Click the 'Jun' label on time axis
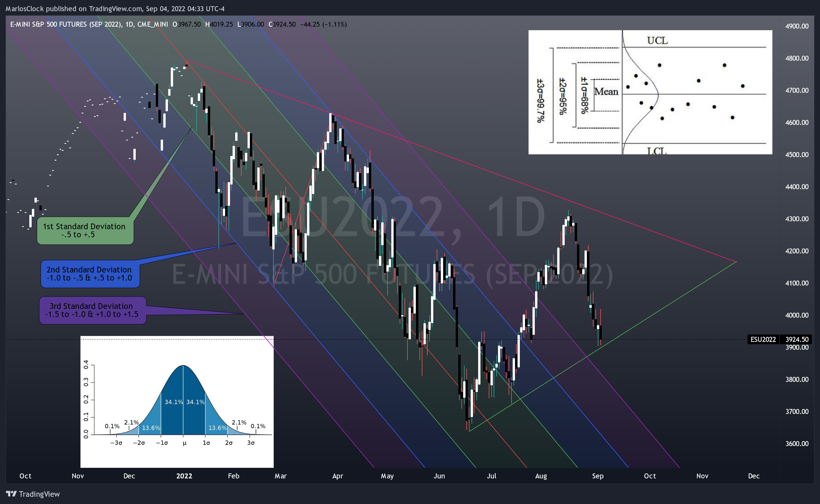 click(x=439, y=476)
